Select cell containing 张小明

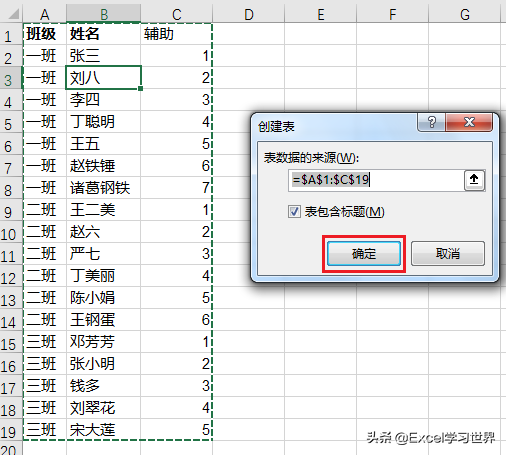104,364
